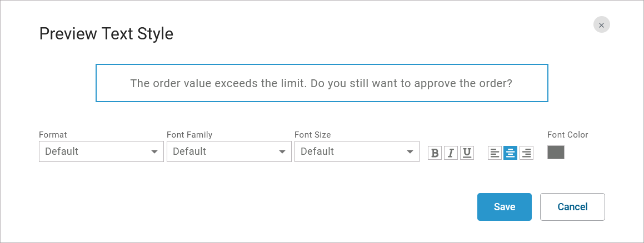Save the text style
Image resolution: width=644 pixels, height=243 pixels.
[505, 207]
